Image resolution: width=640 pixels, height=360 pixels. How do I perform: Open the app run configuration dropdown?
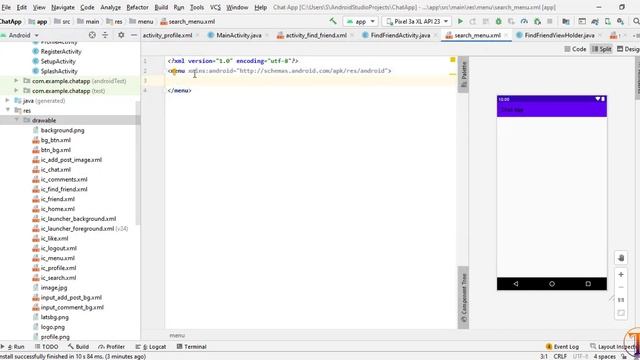pos(360,21)
